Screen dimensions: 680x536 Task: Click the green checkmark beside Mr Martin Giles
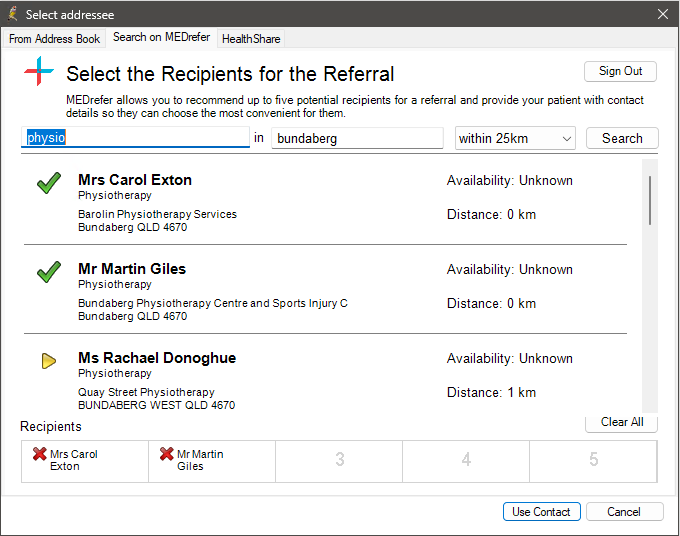pyautogui.click(x=49, y=272)
